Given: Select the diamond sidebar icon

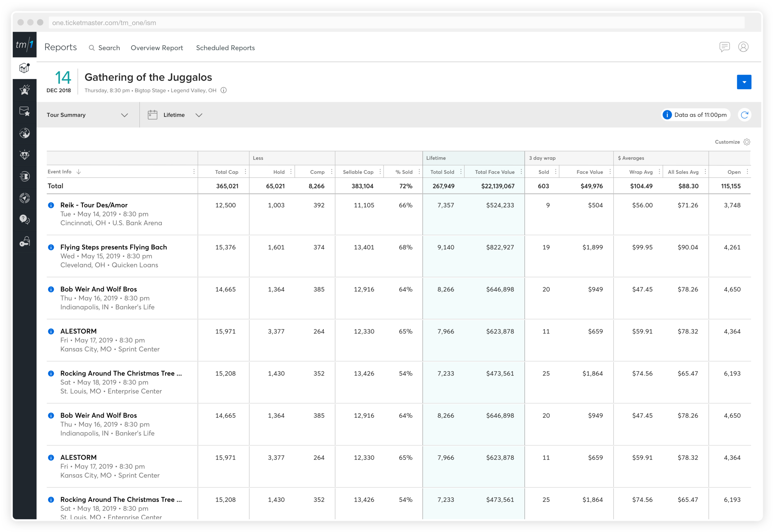Looking at the screenshot, I should pos(24,155).
